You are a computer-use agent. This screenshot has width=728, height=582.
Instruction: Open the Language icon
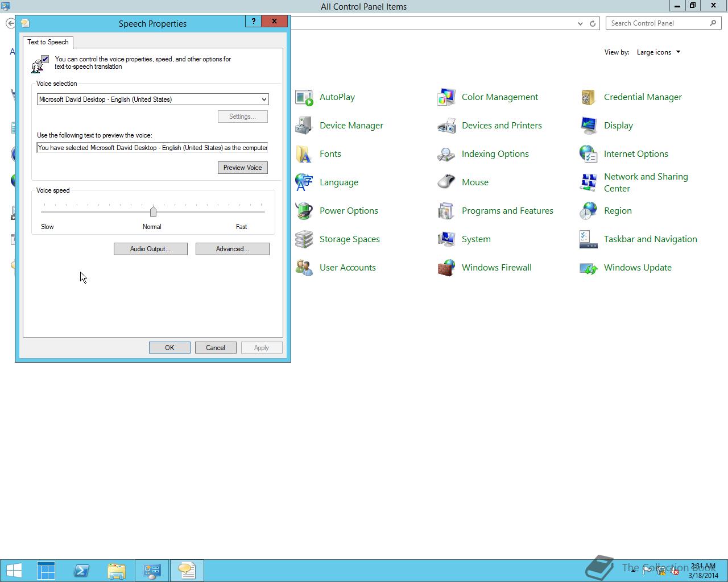click(304, 182)
